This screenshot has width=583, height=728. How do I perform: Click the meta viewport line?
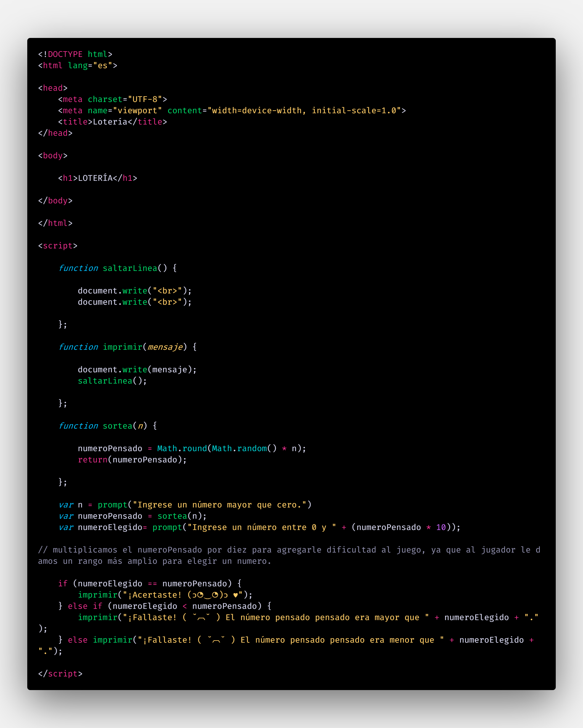click(232, 111)
